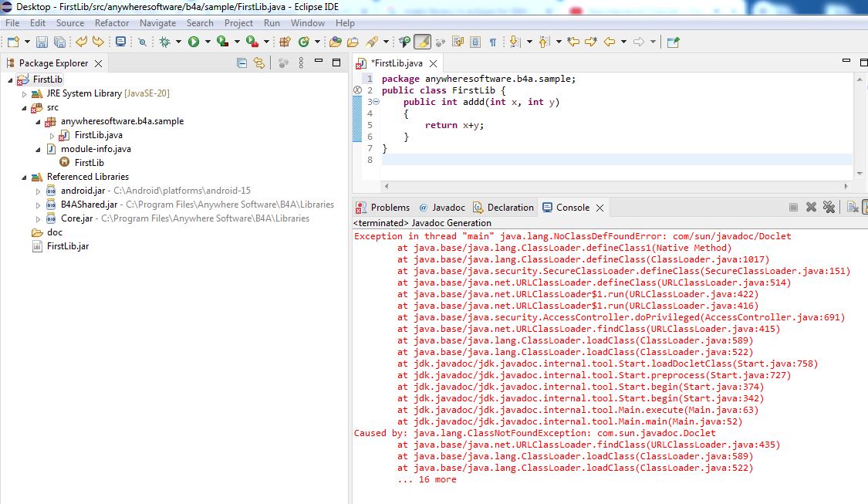Image resolution: width=868 pixels, height=504 pixels.
Task: Close the FirstLib.java editor tab
Action: coord(433,63)
